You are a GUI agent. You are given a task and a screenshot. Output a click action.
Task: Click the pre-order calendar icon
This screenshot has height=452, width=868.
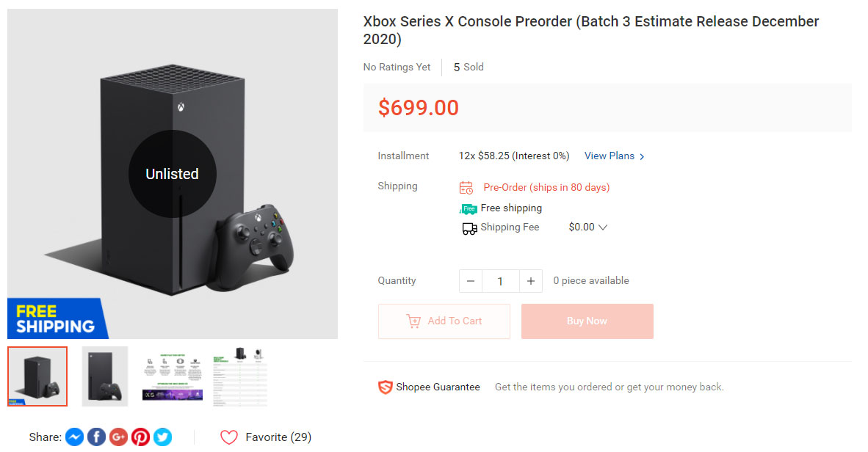point(466,188)
